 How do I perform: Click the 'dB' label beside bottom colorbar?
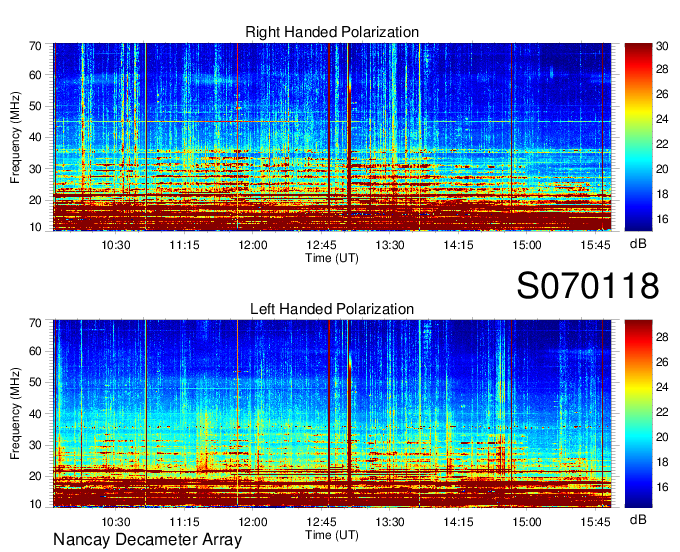[x=638, y=519]
